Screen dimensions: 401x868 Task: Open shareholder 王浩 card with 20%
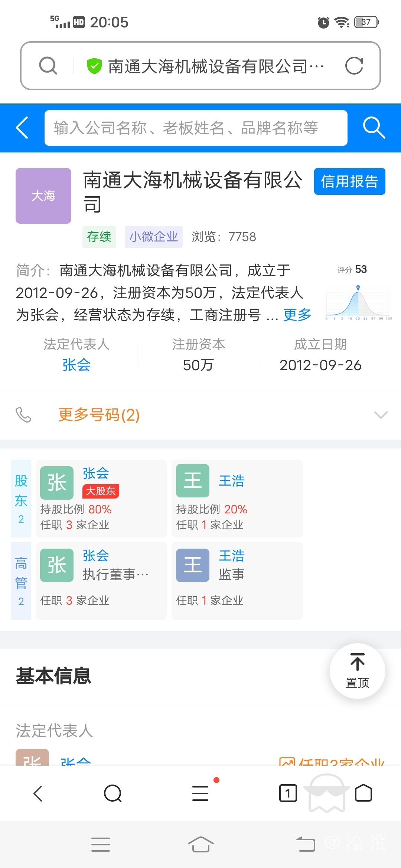tap(237, 498)
